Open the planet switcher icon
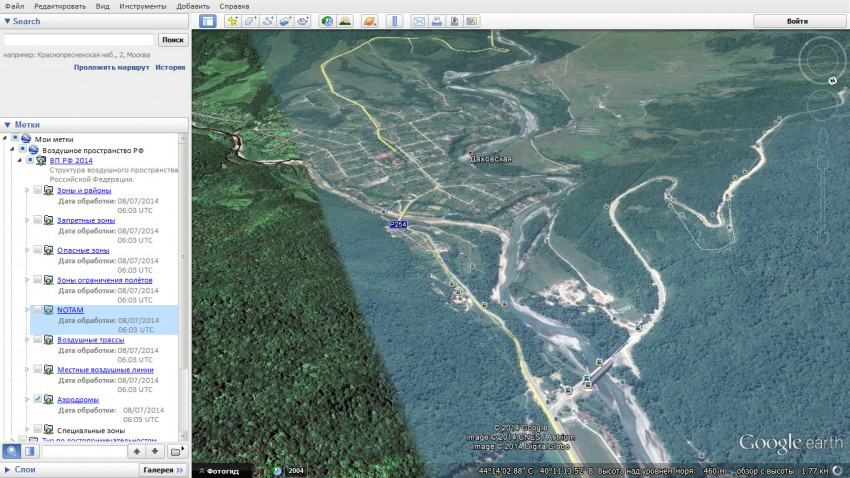Image resolution: width=850 pixels, height=478 pixels. click(x=369, y=21)
